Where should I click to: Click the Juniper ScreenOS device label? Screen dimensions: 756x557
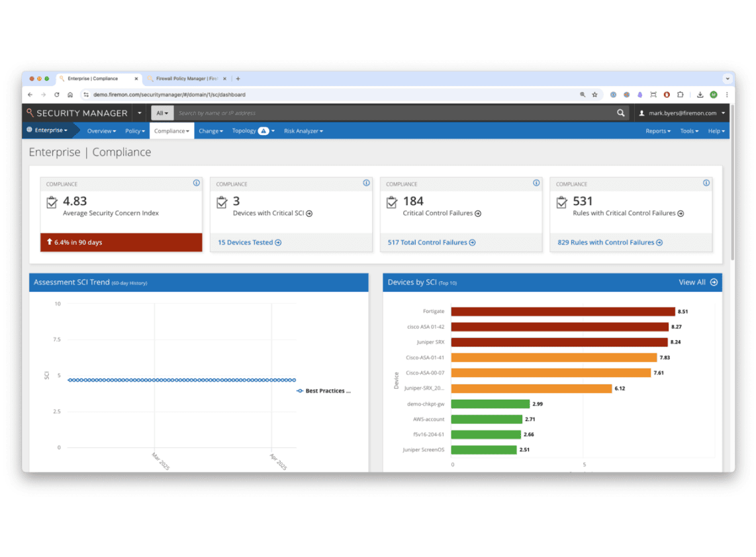[x=423, y=450]
